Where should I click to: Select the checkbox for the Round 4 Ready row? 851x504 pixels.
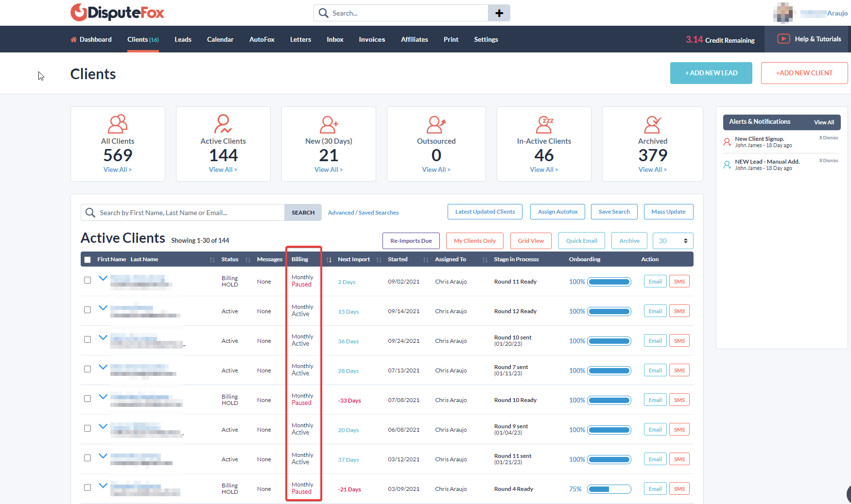click(87, 487)
